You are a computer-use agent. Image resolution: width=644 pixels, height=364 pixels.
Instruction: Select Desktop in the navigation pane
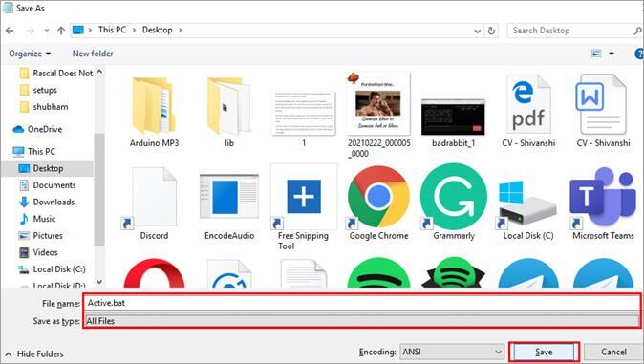(x=47, y=168)
